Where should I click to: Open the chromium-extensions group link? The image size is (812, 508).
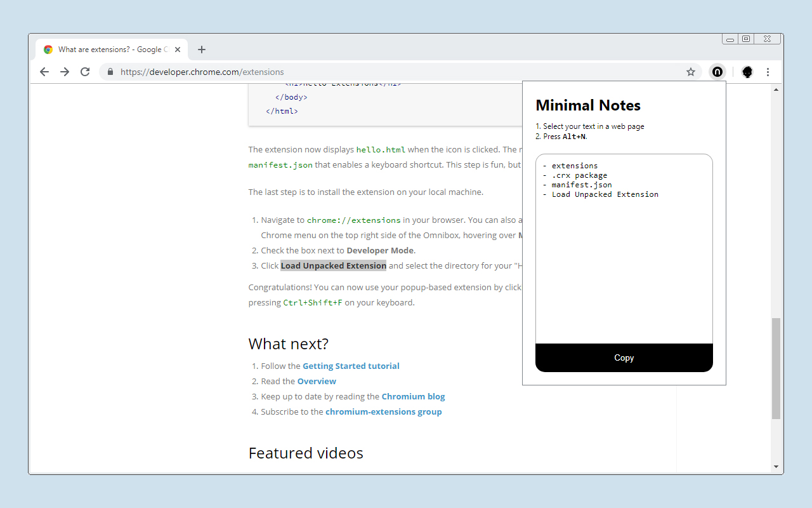pos(383,411)
